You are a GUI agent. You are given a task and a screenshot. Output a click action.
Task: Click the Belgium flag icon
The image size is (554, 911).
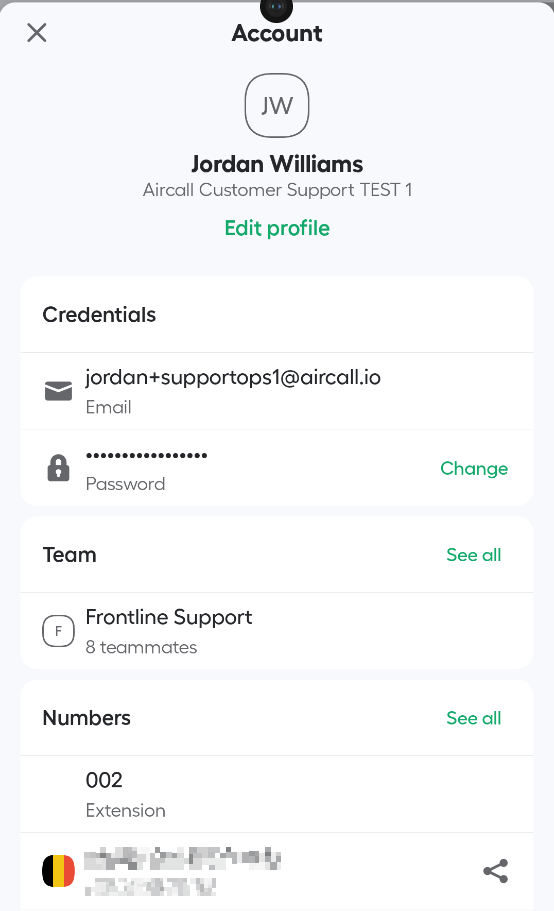[59, 871]
